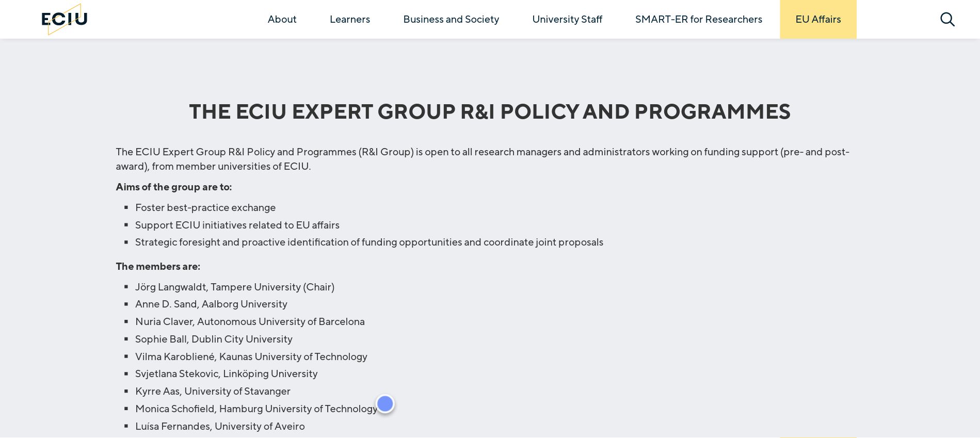This screenshot has height=438, width=980.
Task: Select member Sophie Ball, Dublin City University
Action: point(214,339)
